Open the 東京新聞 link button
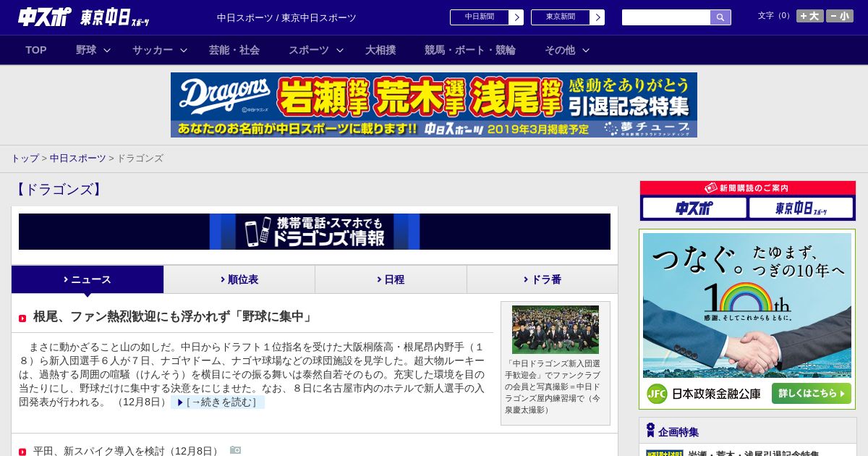Viewport: 868px width, 456px height. 568,17
